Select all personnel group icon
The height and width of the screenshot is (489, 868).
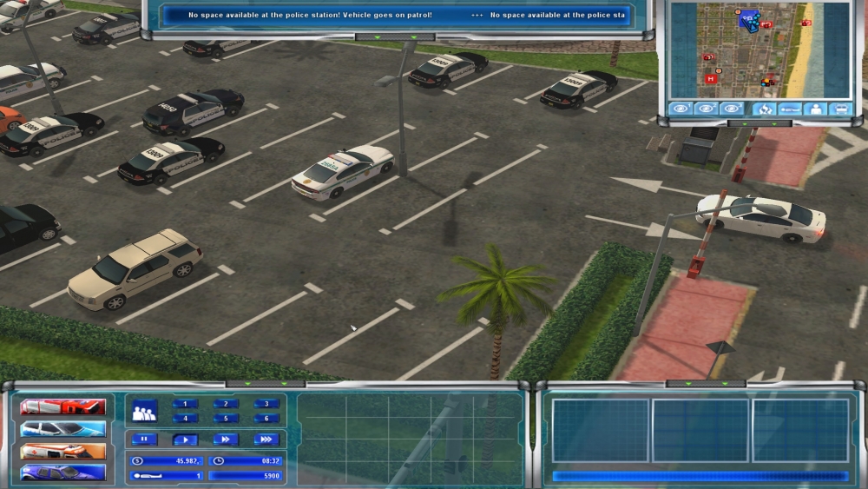[144, 411]
